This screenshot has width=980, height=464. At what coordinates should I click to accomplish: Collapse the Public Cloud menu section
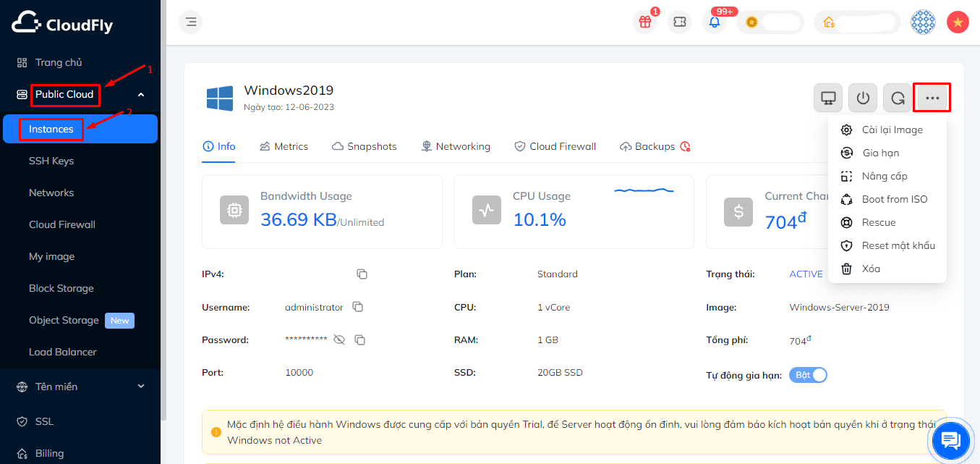click(141, 94)
